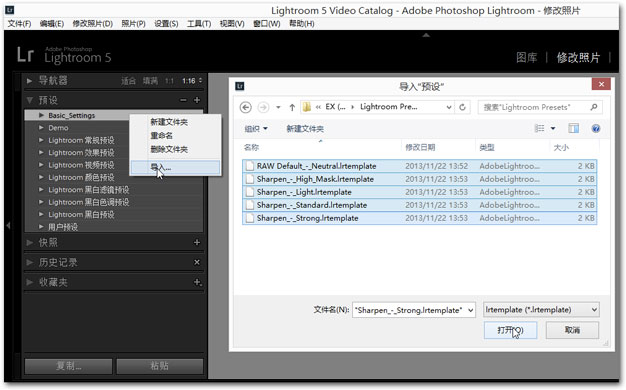Click the minus icon on the 预设 panel
This screenshot has height=390, width=626.
183,100
